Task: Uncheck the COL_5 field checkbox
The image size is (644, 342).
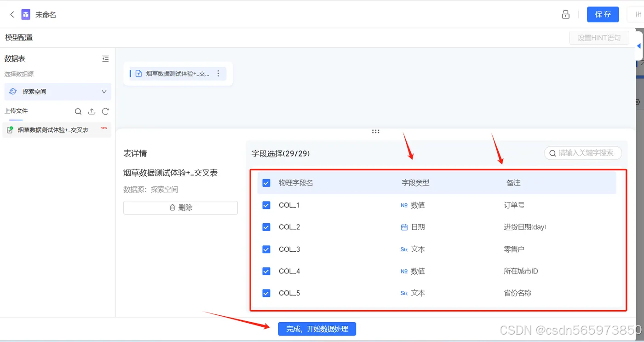Action: coord(266,293)
